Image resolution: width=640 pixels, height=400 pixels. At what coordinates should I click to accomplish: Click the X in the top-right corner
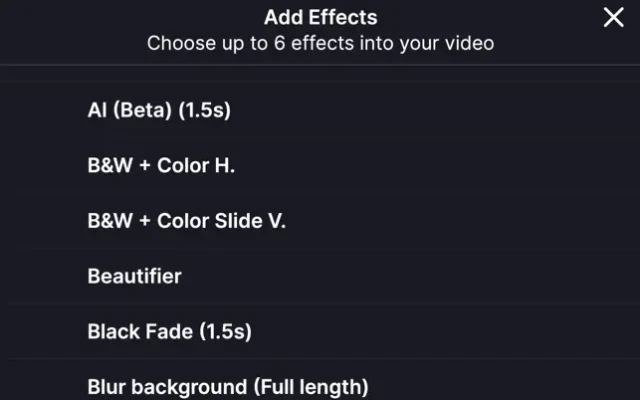tap(613, 17)
